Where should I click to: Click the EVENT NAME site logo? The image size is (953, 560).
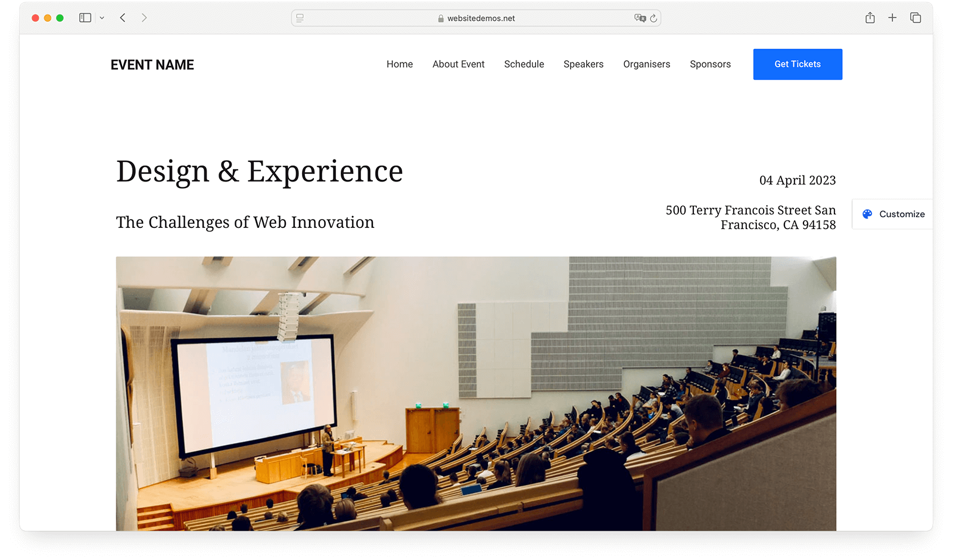(152, 65)
